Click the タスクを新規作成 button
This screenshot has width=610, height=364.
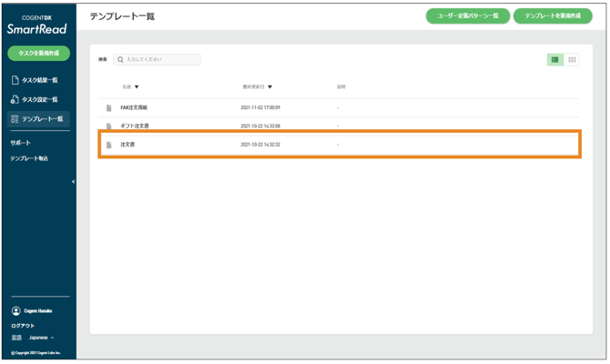pos(38,54)
